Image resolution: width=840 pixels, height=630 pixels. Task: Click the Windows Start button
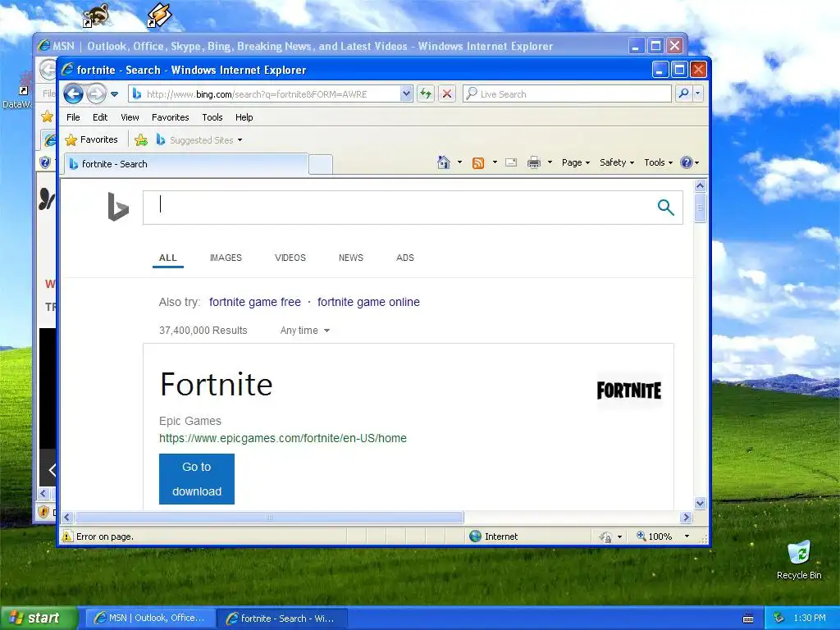39,619
